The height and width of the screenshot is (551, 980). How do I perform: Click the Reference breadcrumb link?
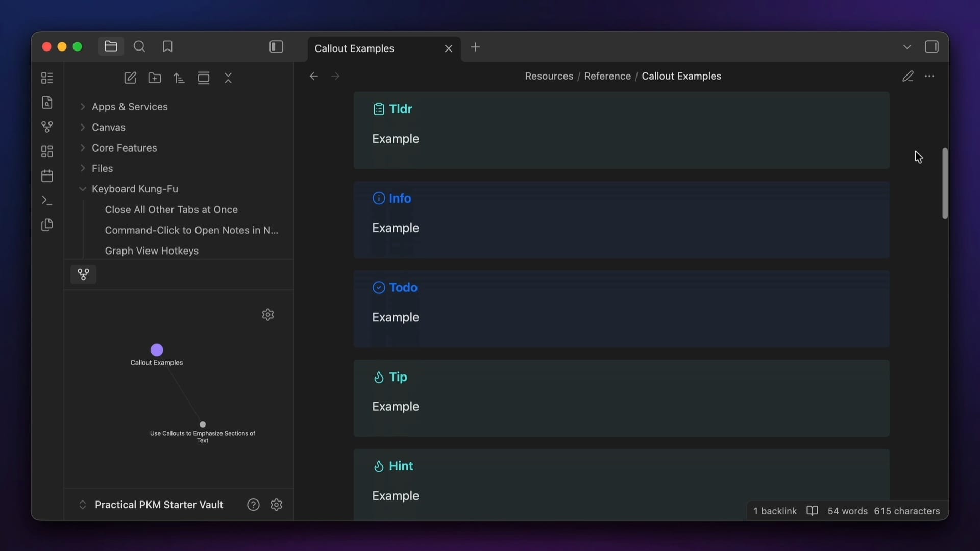point(607,76)
